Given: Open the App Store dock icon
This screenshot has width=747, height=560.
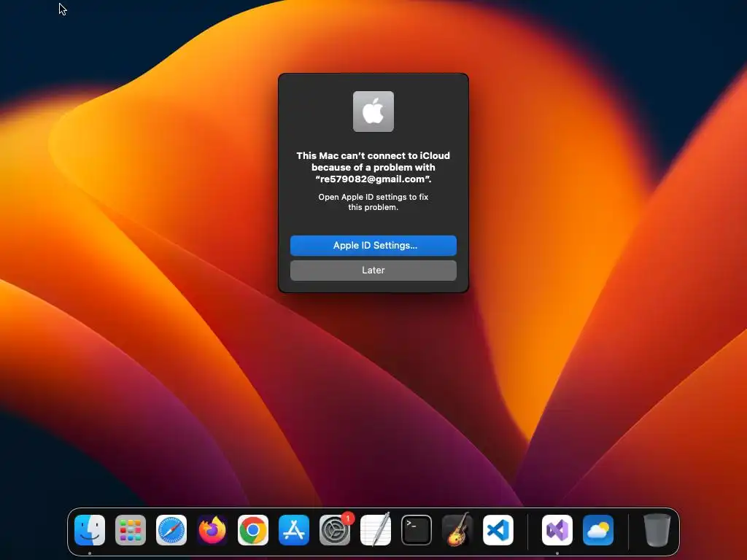Looking at the screenshot, I should (294, 529).
